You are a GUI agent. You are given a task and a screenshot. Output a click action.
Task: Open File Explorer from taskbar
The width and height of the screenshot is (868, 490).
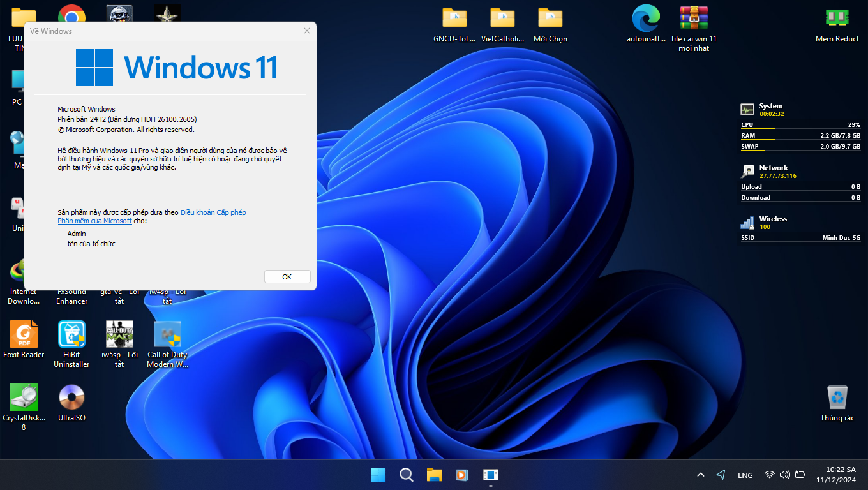(x=435, y=475)
